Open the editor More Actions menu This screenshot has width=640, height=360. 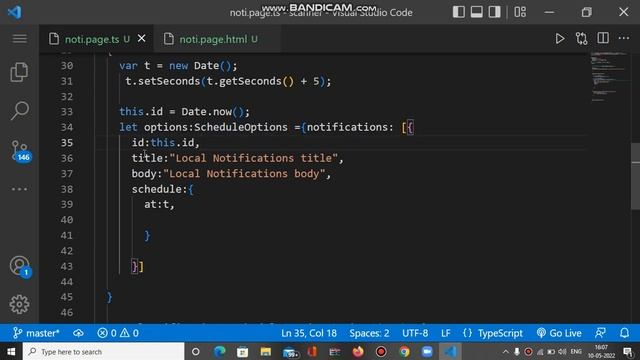[x=624, y=38]
